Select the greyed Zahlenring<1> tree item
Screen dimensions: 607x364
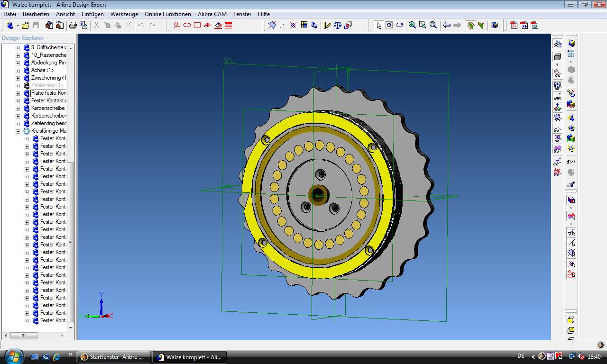pyautogui.click(x=47, y=85)
